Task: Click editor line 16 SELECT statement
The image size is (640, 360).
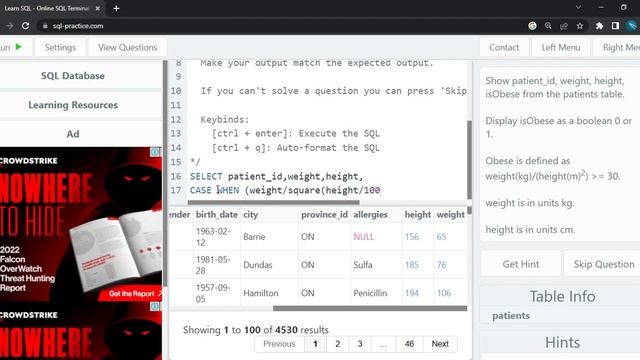Action: point(276,176)
